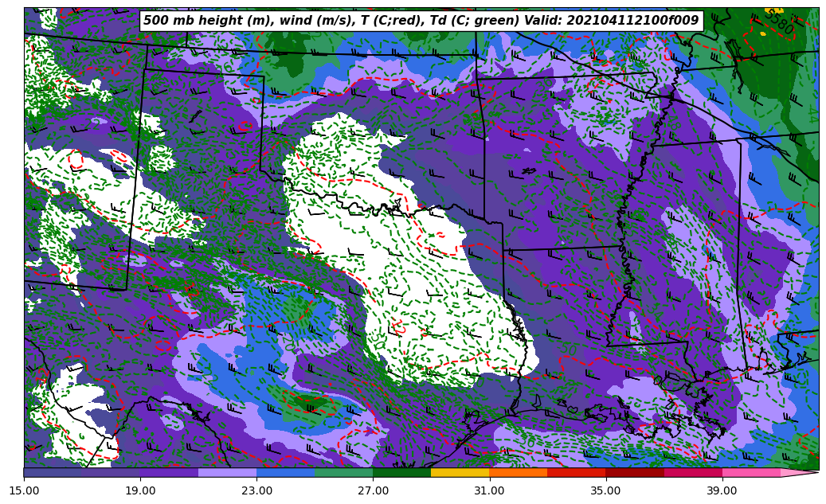Viewport: 826px width, 504px height.
Task: Pick the hot pink colorbar segment
Action: click(x=751, y=473)
